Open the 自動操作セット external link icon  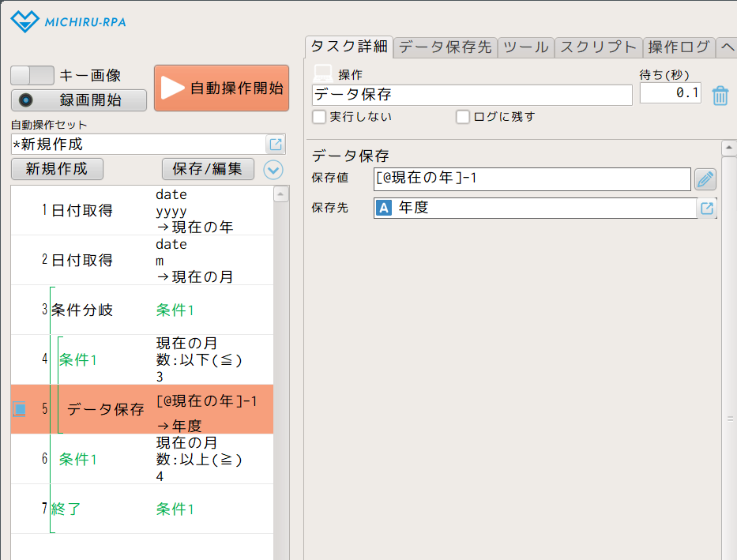pyautogui.click(x=275, y=145)
